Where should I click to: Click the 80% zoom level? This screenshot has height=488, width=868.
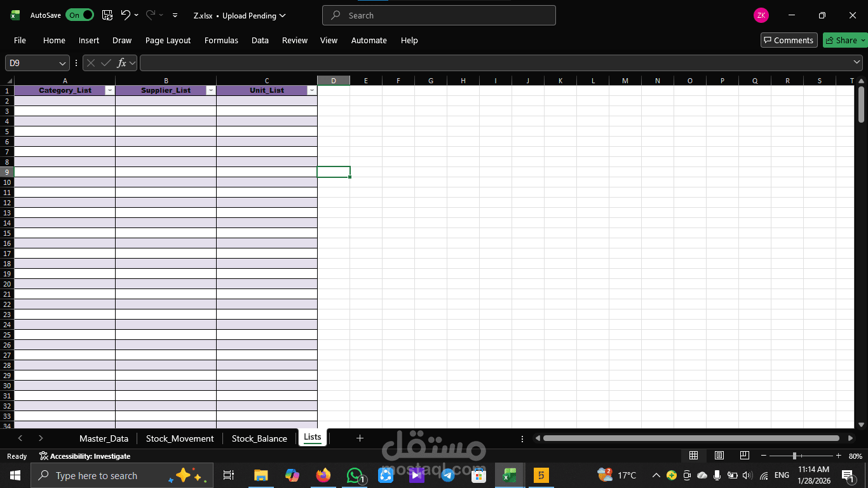(x=855, y=456)
